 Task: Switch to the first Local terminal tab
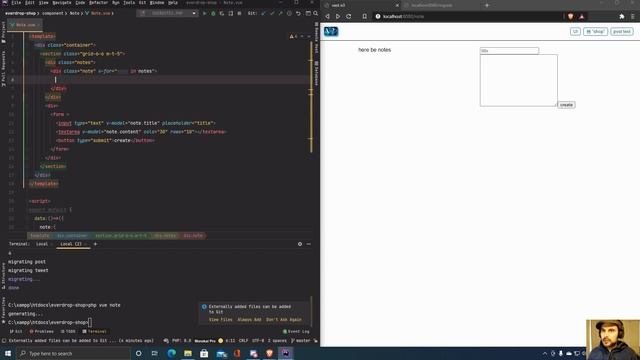click(42, 244)
